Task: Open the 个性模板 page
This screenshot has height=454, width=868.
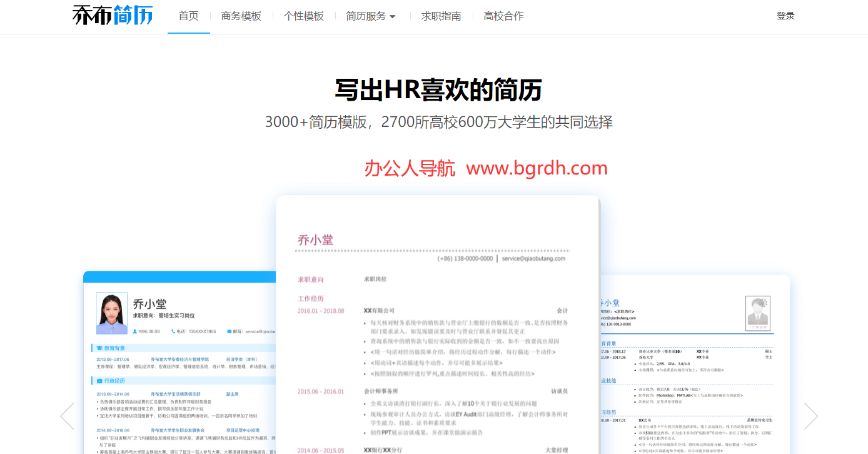Action: tap(303, 16)
